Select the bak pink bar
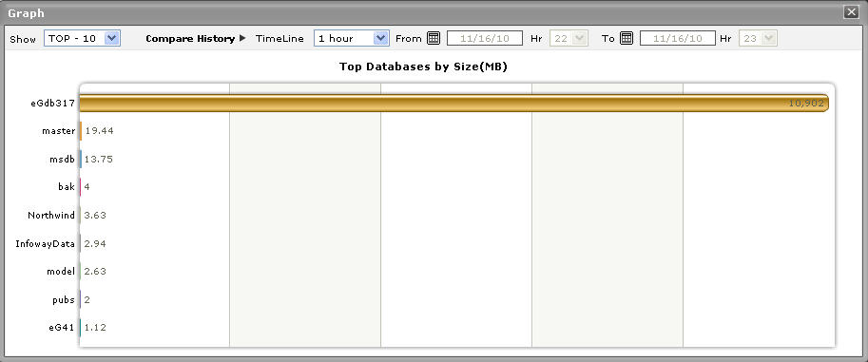 [x=80, y=187]
